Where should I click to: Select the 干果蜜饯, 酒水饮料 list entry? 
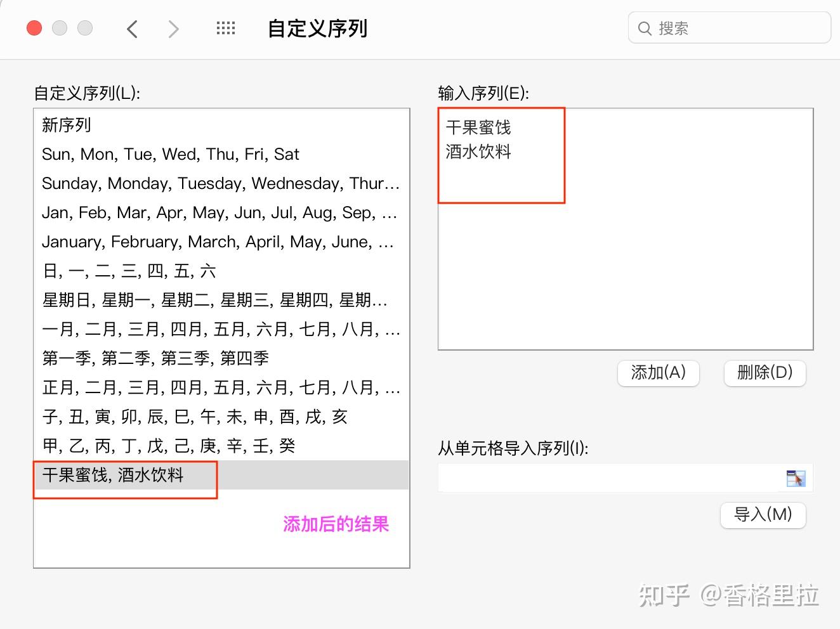221,475
